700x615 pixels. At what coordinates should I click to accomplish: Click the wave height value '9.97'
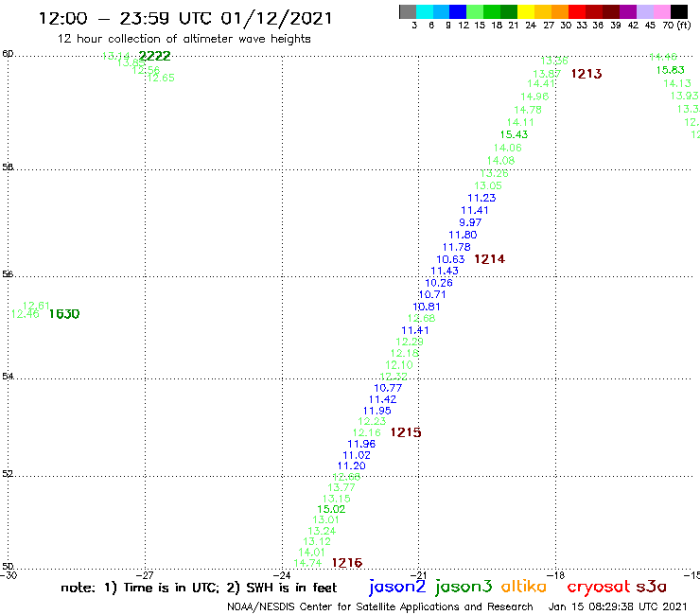[x=470, y=222]
